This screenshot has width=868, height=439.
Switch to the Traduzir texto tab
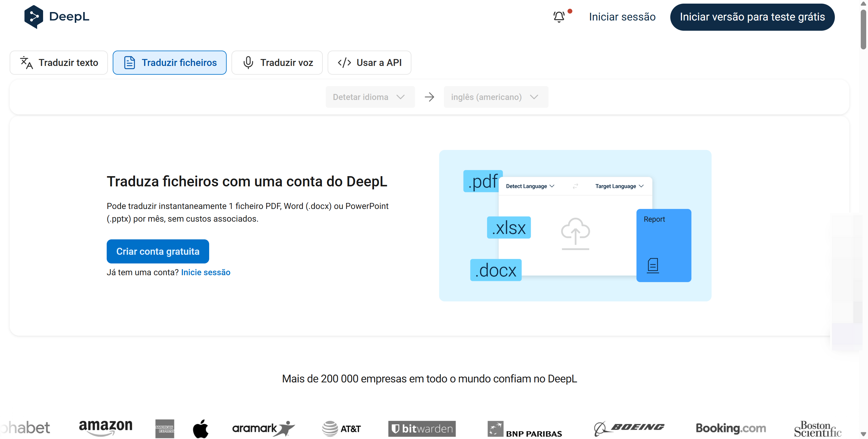(x=59, y=63)
